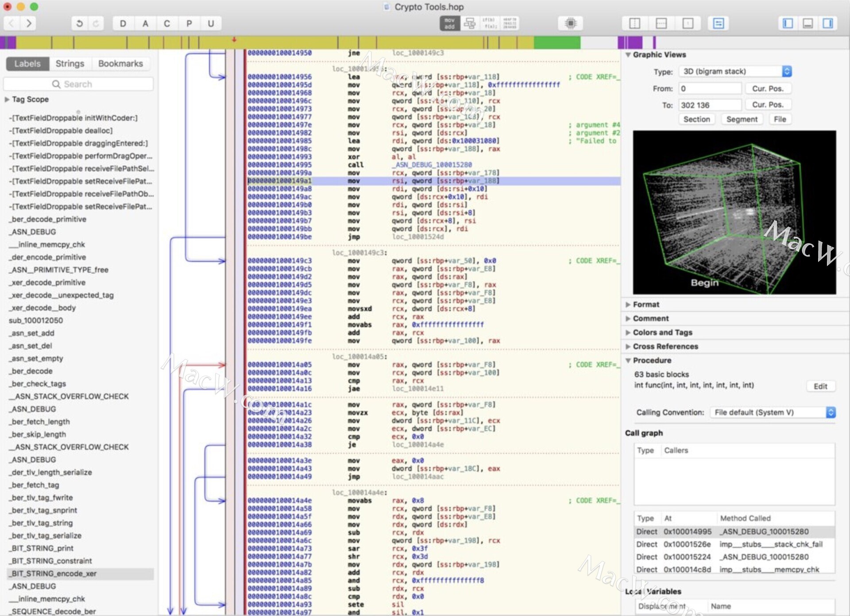Select highlighted instruction line 00000001000149a1

click(434, 181)
